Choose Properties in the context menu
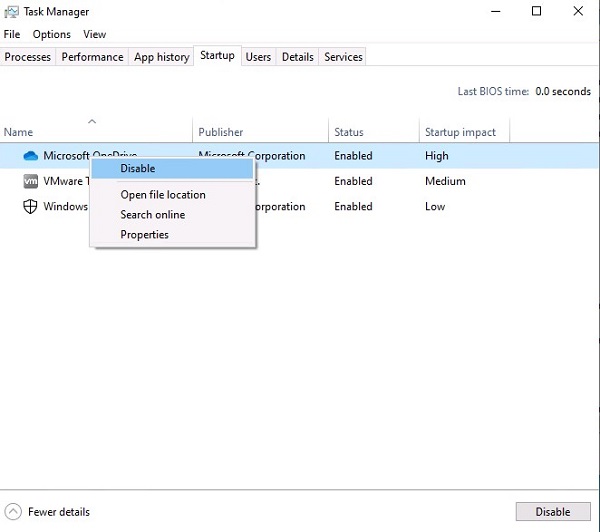Viewport: 600px width, 532px height. click(172, 235)
